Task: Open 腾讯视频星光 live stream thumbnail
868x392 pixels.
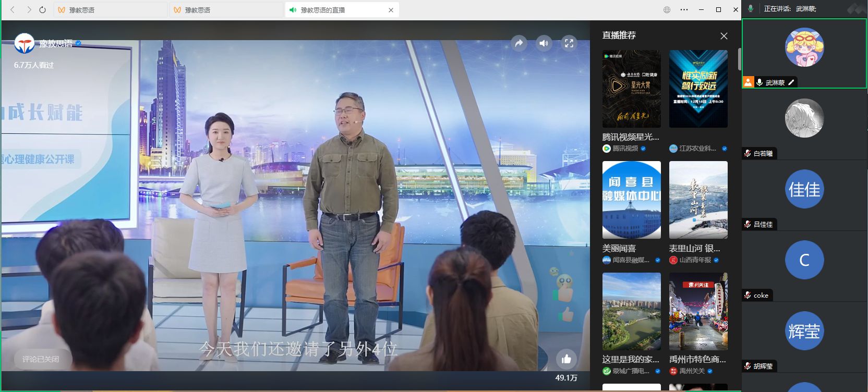Action: 631,89
